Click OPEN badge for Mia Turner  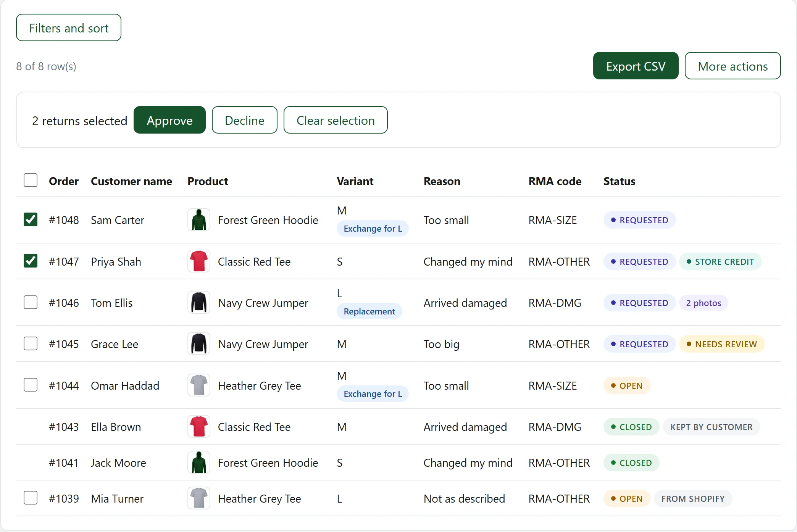[627, 499]
